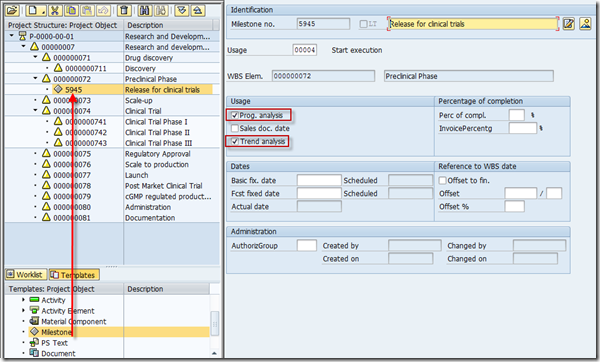Viewport: 600px width, 362px height.
Task: Select the 0000000741 Clinical Trial Phase I row
Action: (112, 122)
